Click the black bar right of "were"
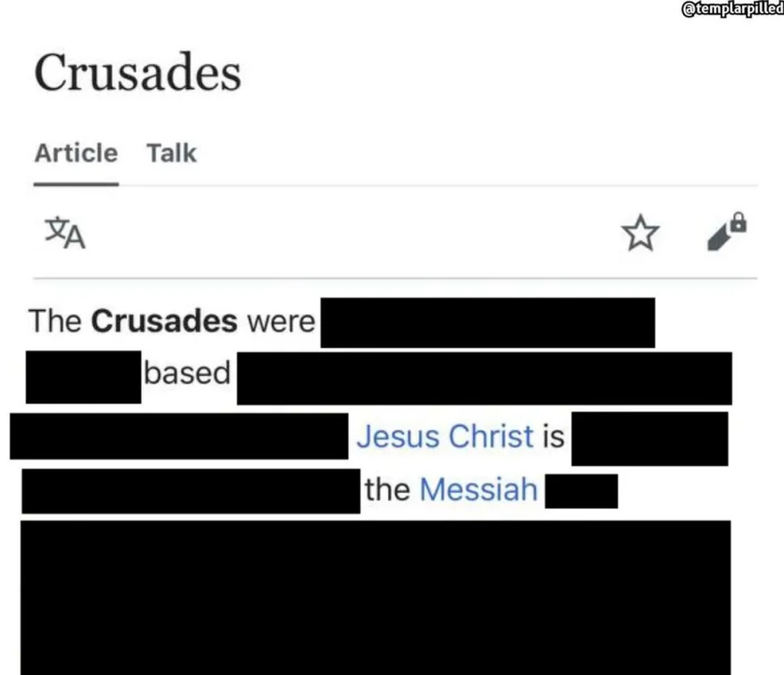The height and width of the screenshot is (675, 784). tap(487, 322)
